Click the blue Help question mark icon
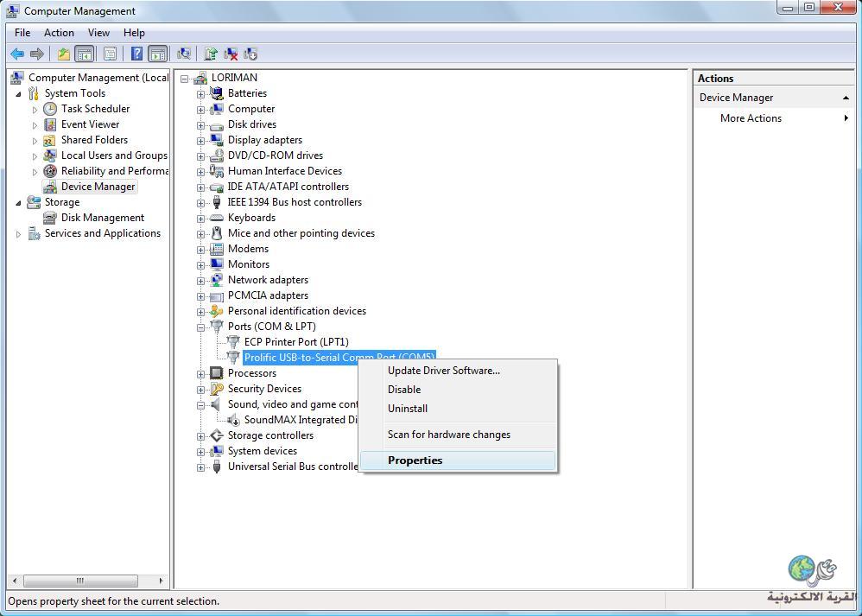The image size is (862, 616). (x=136, y=54)
